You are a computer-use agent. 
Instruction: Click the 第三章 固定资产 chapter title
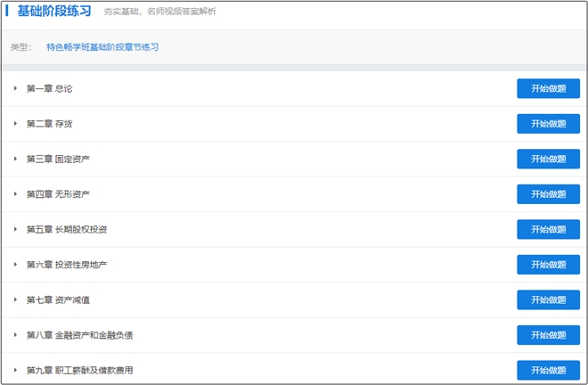[58, 160]
